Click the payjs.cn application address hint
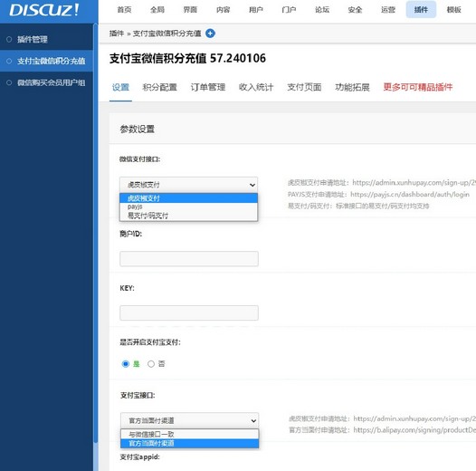Image resolution: width=476 pixels, height=471 pixels. pos(378,195)
